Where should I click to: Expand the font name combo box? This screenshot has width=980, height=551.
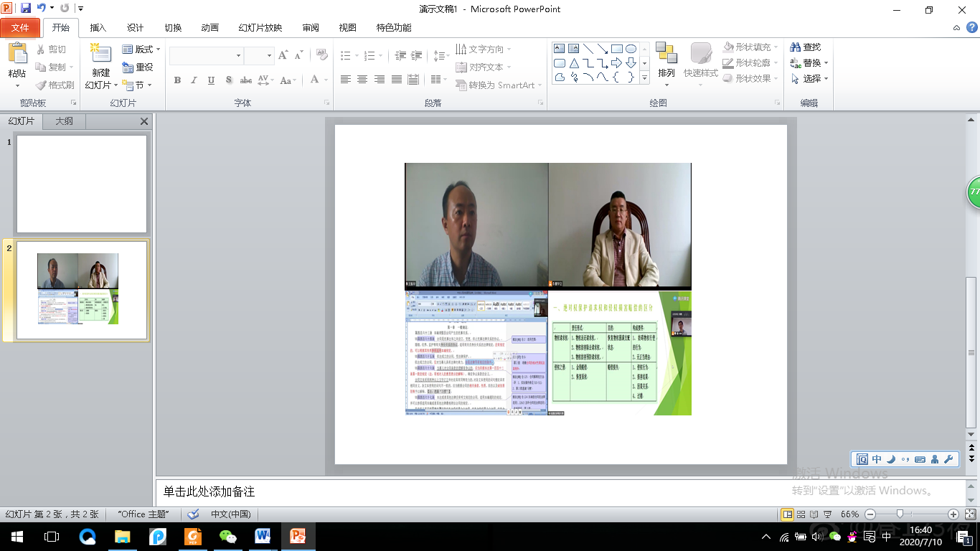tap(239, 56)
